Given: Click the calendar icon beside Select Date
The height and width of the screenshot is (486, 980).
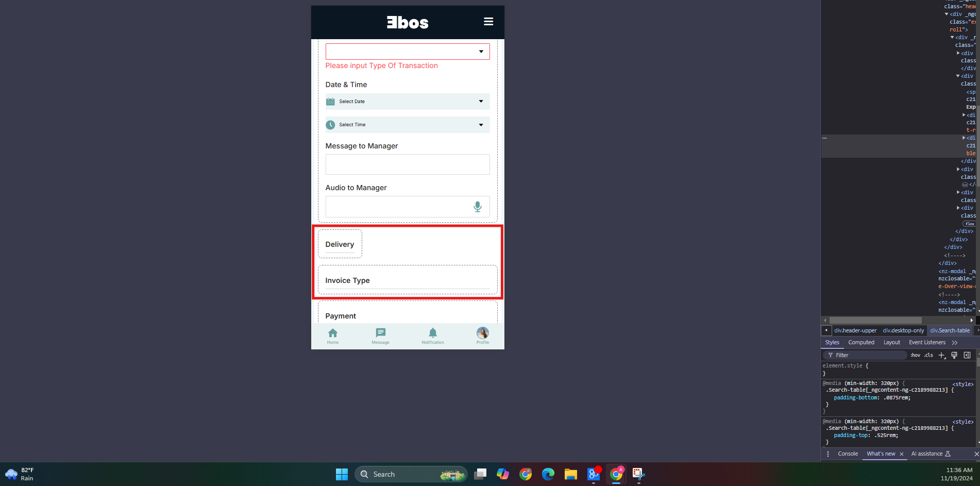Looking at the screenshot, I should tap(331, 102).
